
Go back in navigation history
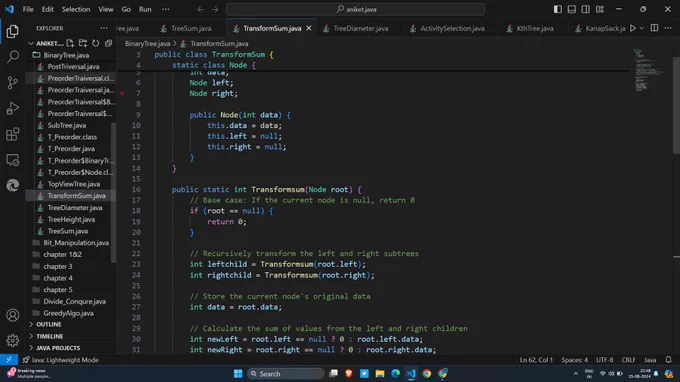200,9
